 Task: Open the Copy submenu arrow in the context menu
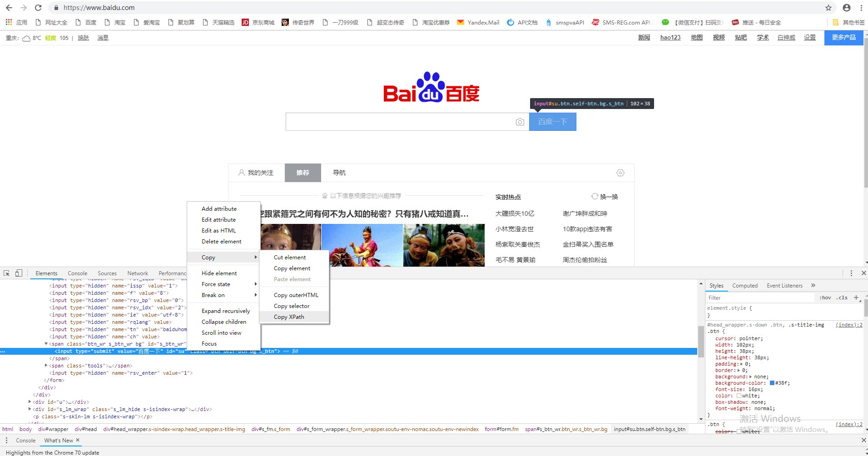[256, 257]
